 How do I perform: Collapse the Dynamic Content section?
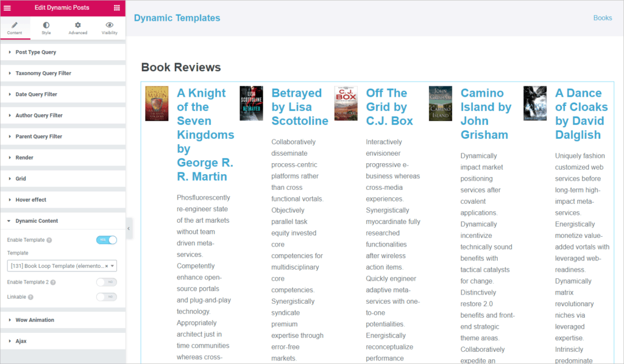37,221
